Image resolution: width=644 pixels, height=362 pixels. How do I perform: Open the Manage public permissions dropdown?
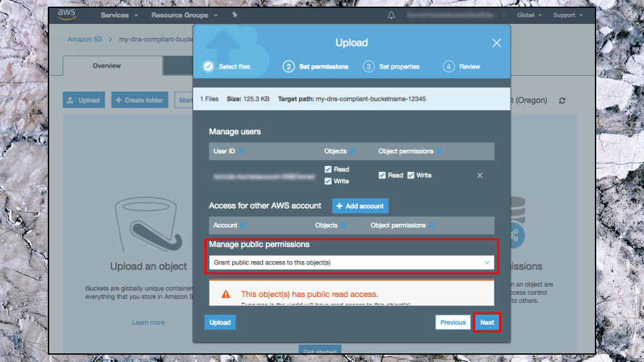(x=352, y=262)
